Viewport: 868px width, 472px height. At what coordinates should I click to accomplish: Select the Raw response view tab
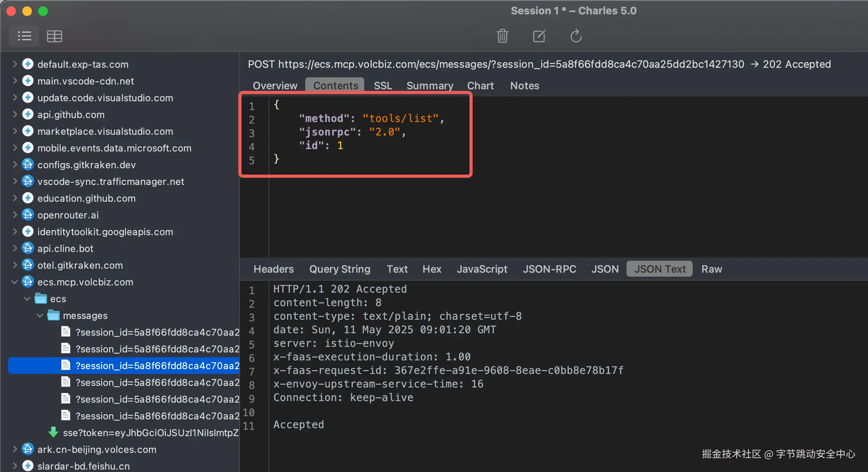click(x=711, y=269)
